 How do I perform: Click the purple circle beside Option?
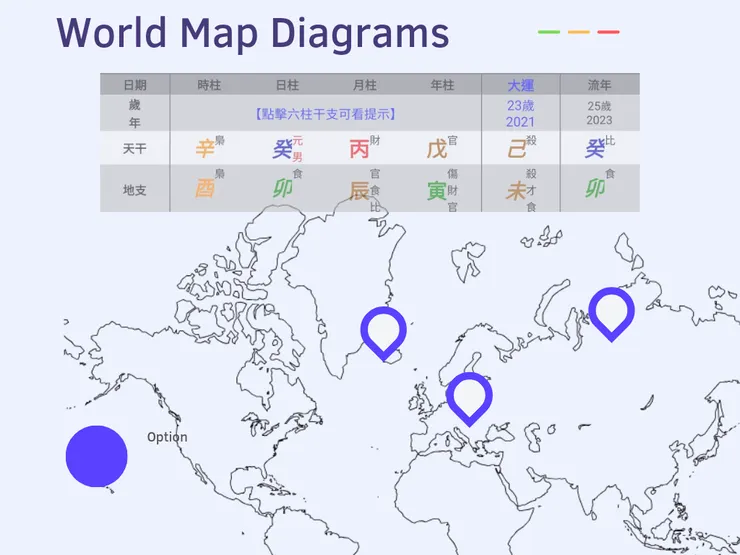click(x=96, y=456)
